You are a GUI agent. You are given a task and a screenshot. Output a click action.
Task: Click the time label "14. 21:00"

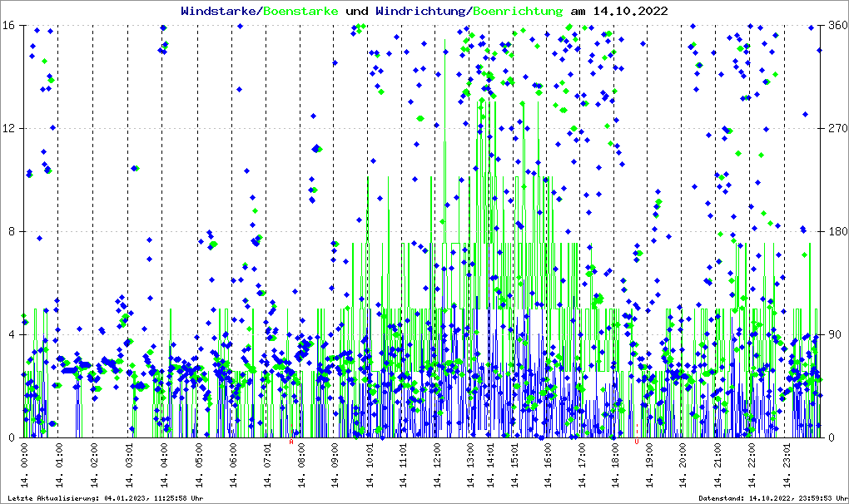717,465
